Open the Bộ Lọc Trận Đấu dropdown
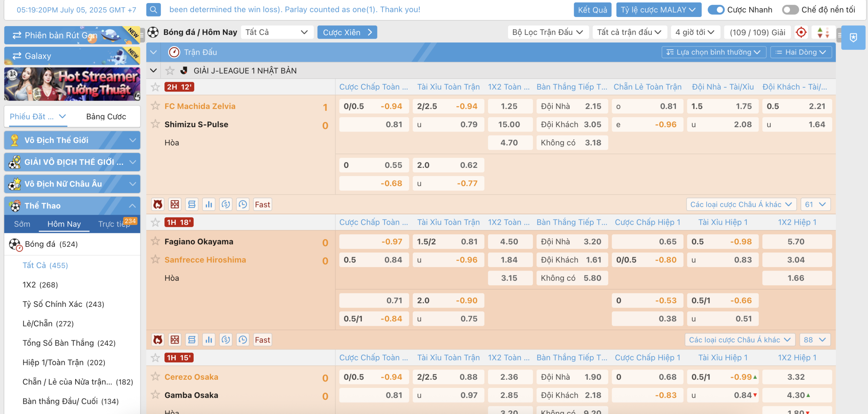 click(x=548, y=32)
